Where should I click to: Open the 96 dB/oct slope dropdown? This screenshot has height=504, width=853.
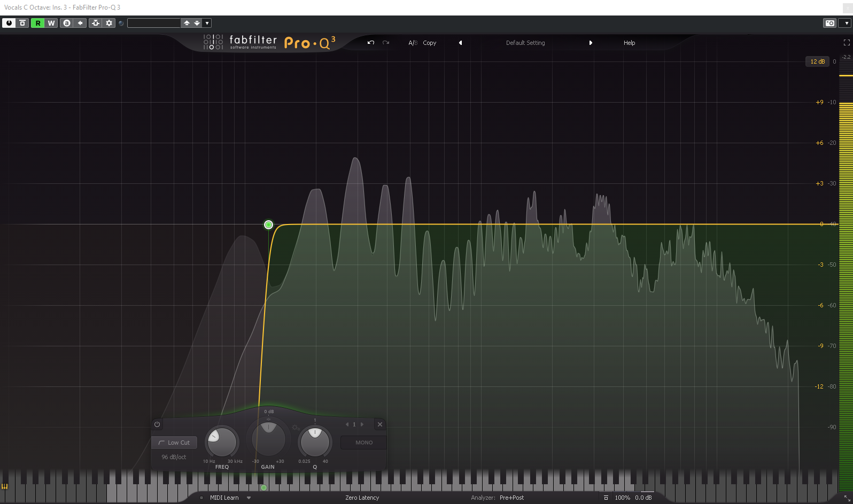[x=174, y=457]
